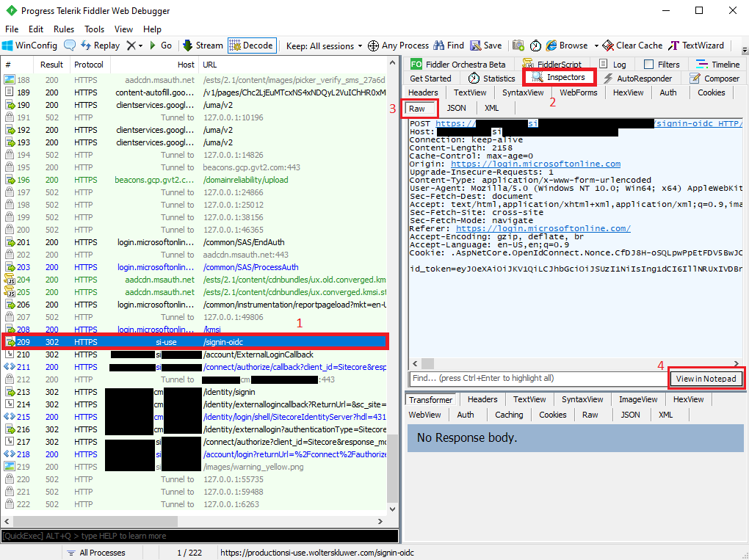Select session 201 /common/SAS/EndAuth row
The width and height of the screenshot is (749, 560).
(195, 242)
